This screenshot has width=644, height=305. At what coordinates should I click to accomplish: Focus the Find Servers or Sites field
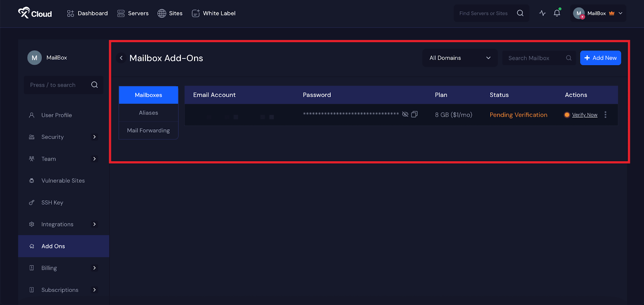[483, 13]
